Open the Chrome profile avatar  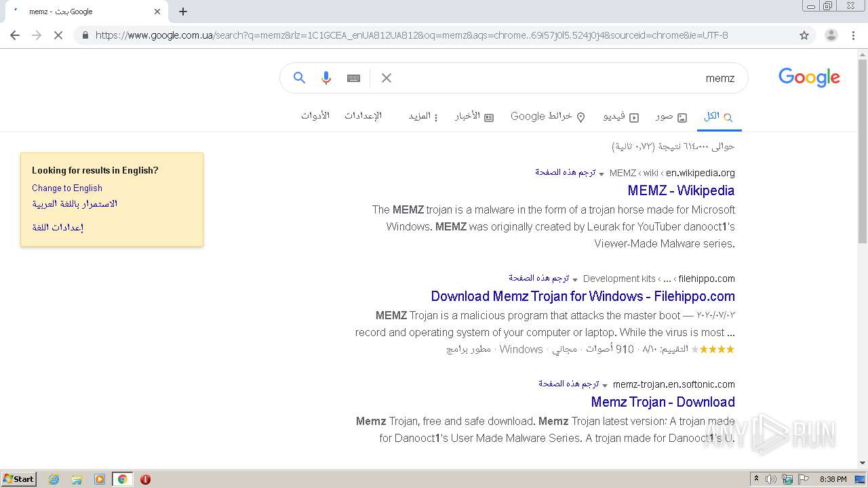pos(831,35)
